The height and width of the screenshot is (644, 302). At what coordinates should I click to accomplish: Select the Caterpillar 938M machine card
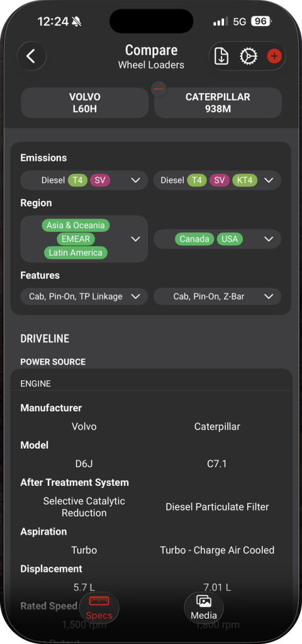coord(218,103)
